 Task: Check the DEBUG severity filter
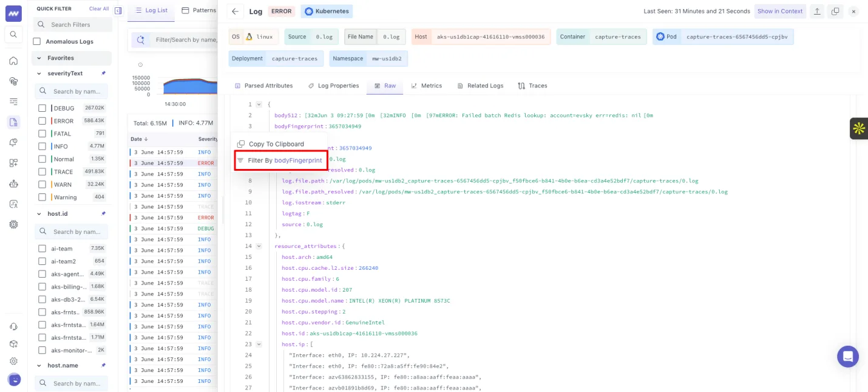tap(42, 108)
